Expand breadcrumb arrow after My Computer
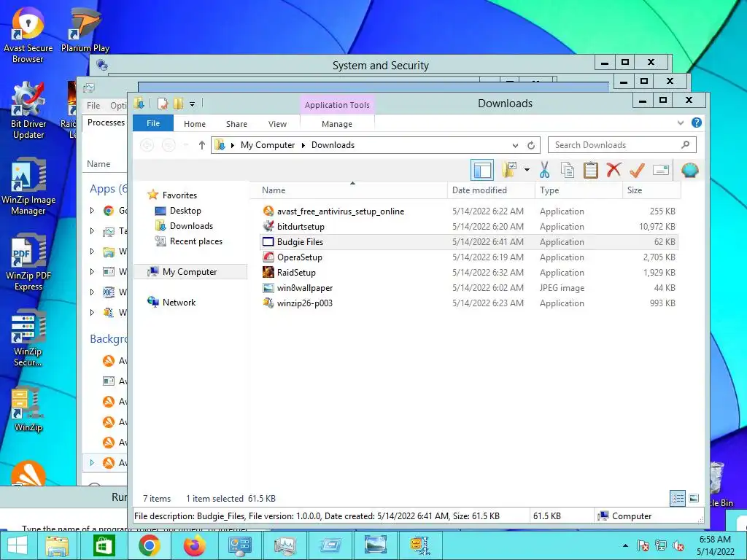The image size is (747, 560). pyautogui.click(x=303, y=145)
